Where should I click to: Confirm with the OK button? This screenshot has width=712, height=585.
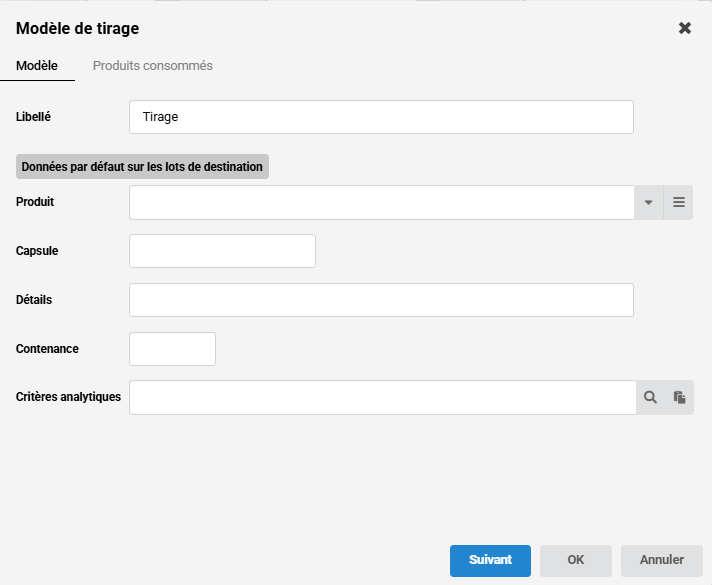pyautogui.click(x=575, y=560)
